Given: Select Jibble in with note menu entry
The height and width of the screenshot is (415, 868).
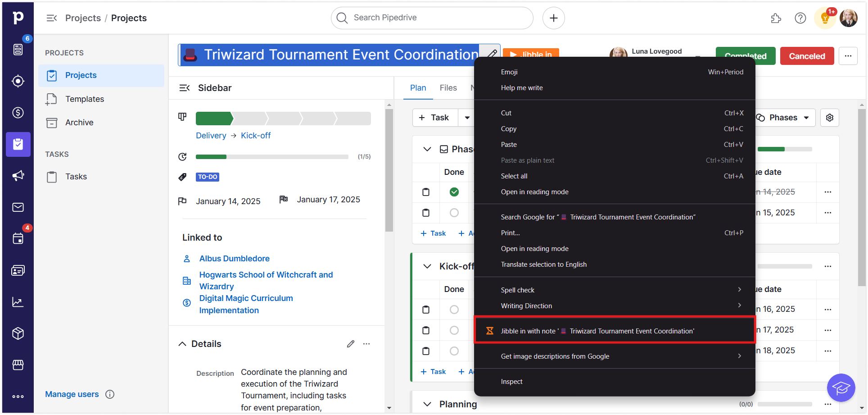Looking at the screenshot, I should 615,331.
